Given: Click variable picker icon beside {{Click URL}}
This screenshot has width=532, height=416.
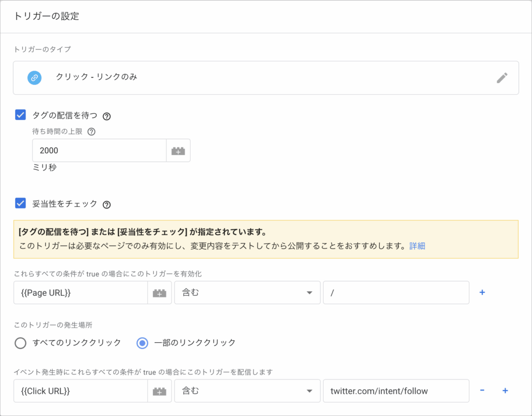Looking at the screenshot, I should [159, 391].
